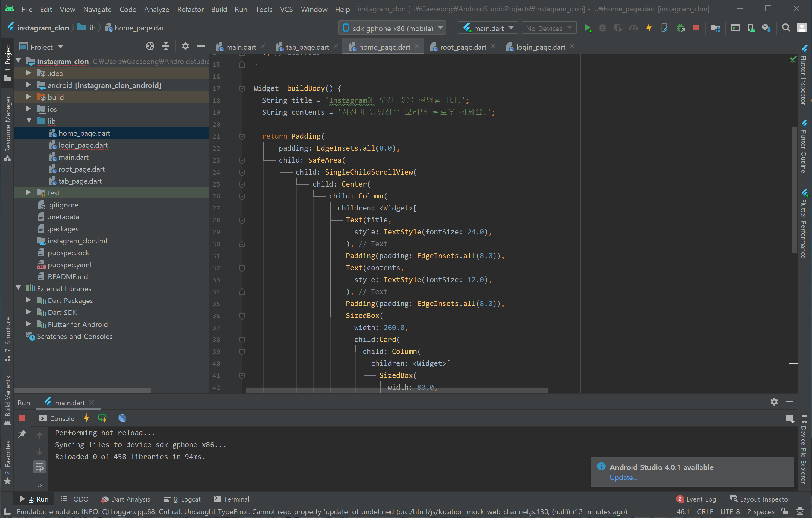Restore layout icon at Run panel right
This screenshot has height=518, width=812.
tap(789, 419)
